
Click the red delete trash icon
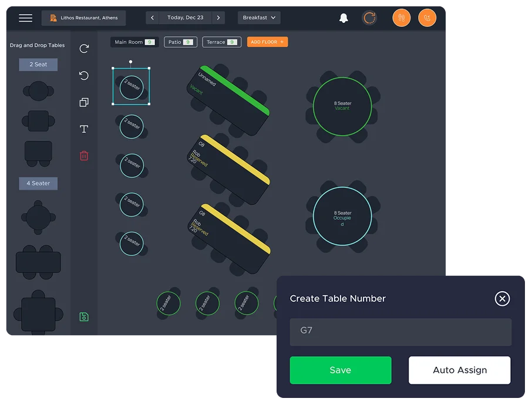pyautogui.click(x=84, y=156)
